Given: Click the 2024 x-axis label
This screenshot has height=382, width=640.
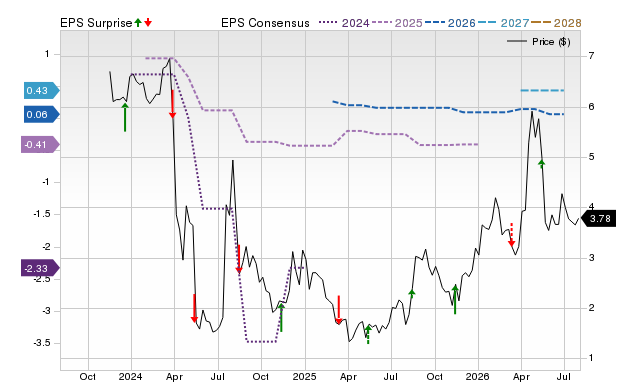Looking at the screenshot, I should click(131, 376).
